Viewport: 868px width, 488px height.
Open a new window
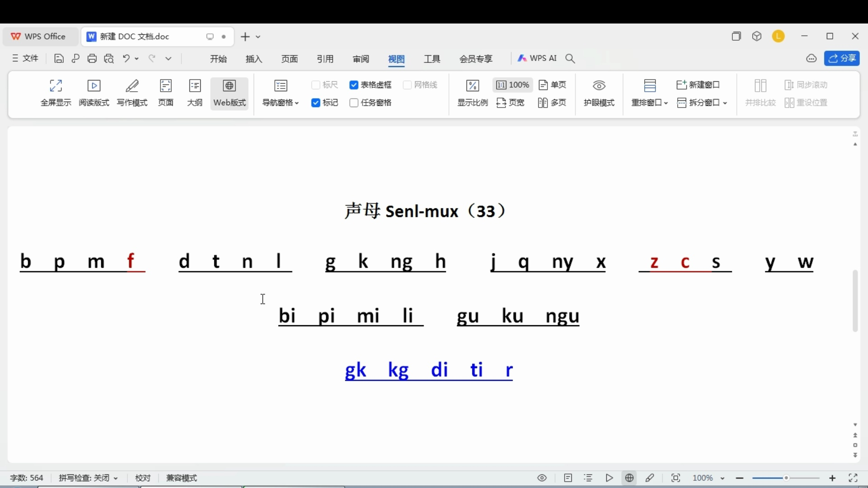698,85
